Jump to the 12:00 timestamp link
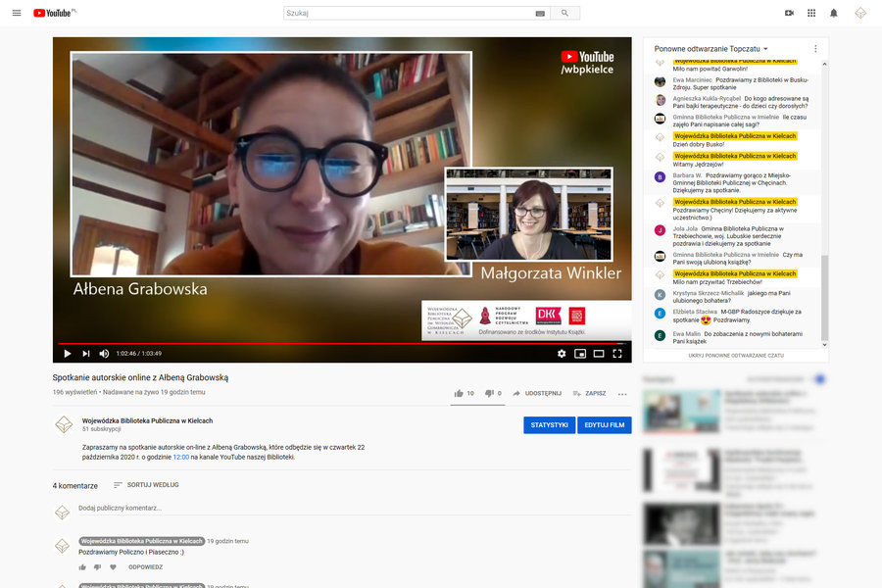The width and height of the screenshot is (882, 588). (x=180, y=457)
